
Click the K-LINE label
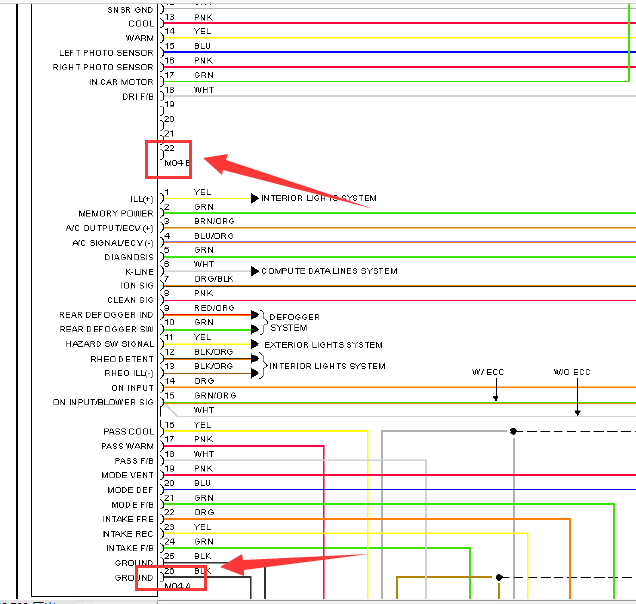(140, 272)
